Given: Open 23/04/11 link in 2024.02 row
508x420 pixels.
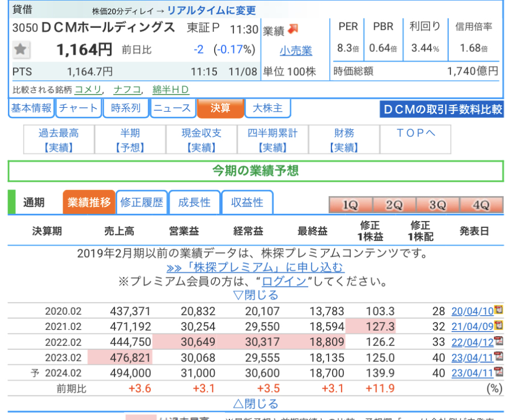Looking at the screenshot, I should [472, 373].
